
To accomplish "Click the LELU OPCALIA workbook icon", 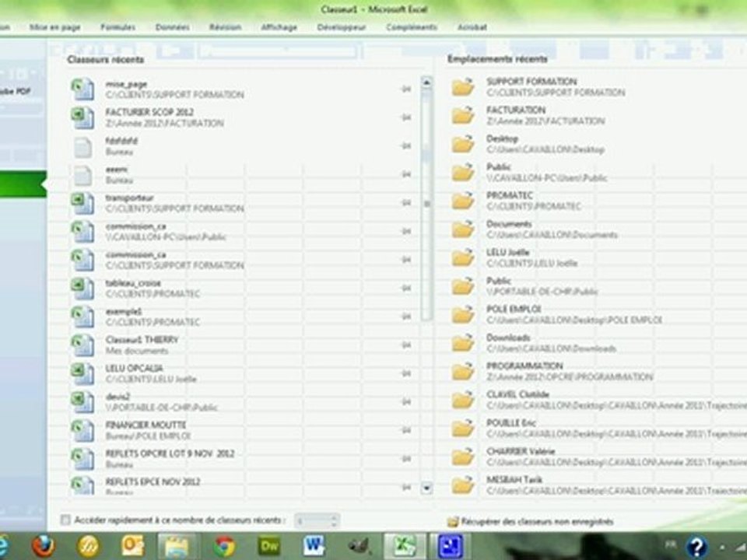I will [83, 374].
